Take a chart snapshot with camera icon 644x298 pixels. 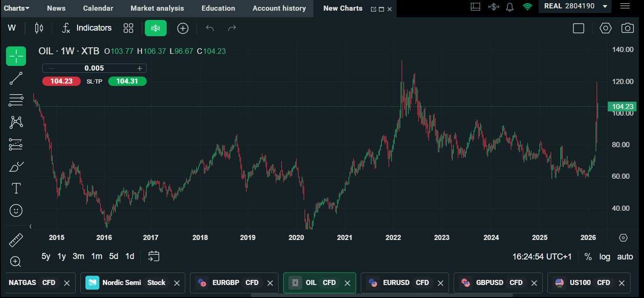627,28
